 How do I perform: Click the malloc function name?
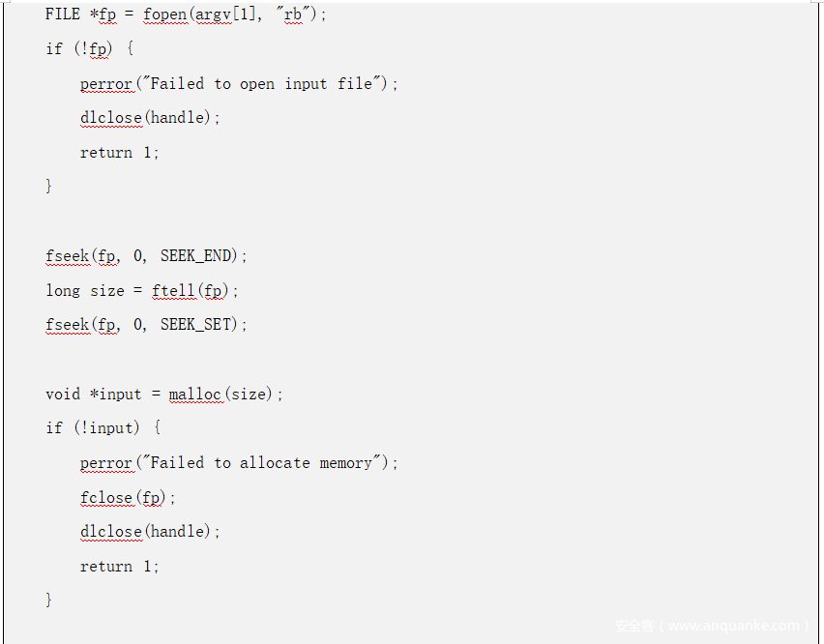(195, 395)
